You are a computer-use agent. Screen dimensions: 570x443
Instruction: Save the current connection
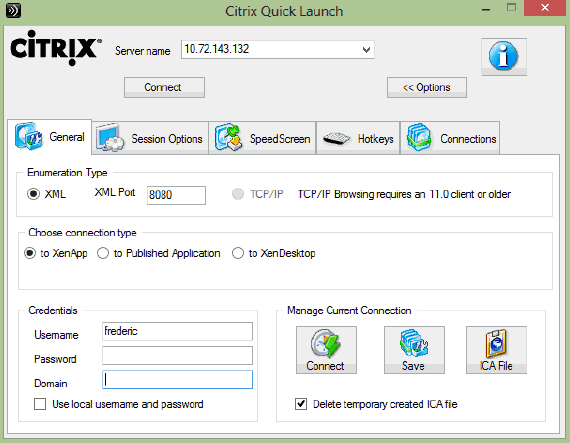(414, 350)
